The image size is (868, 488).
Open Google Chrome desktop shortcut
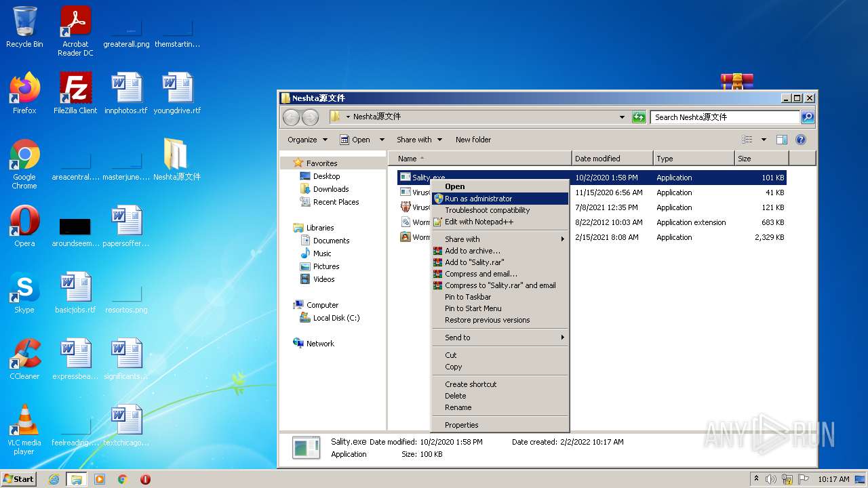click(x=24, y=164)
